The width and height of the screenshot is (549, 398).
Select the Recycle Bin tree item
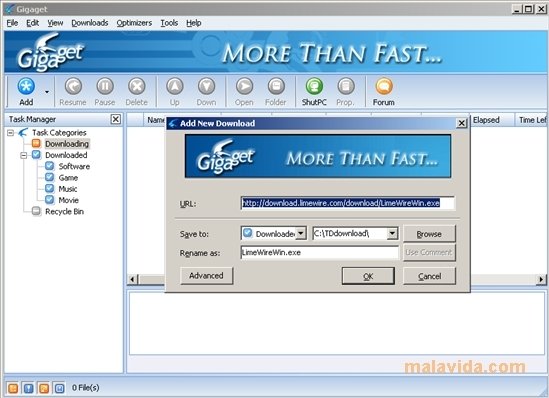pyautogui.click(x=64, y=211)
